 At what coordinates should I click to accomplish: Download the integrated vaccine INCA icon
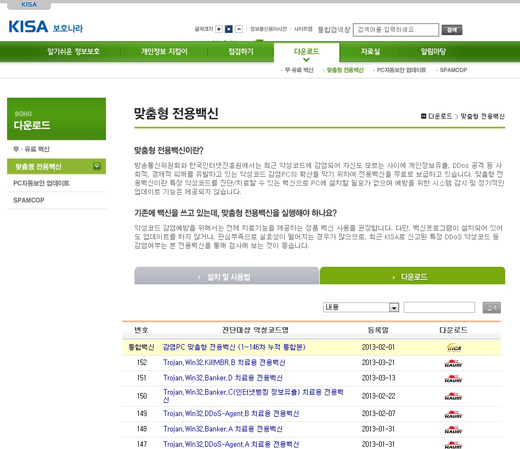point(454,347)
